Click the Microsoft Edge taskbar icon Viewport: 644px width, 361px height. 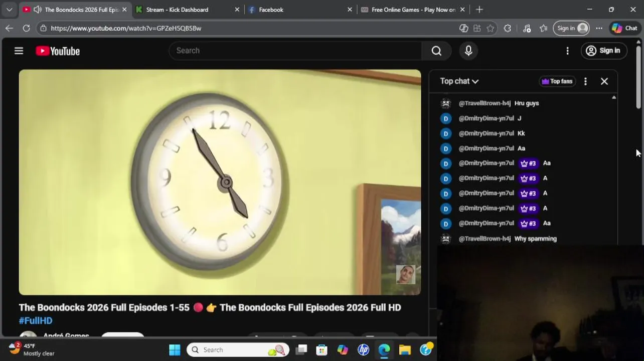pos(384,350)
